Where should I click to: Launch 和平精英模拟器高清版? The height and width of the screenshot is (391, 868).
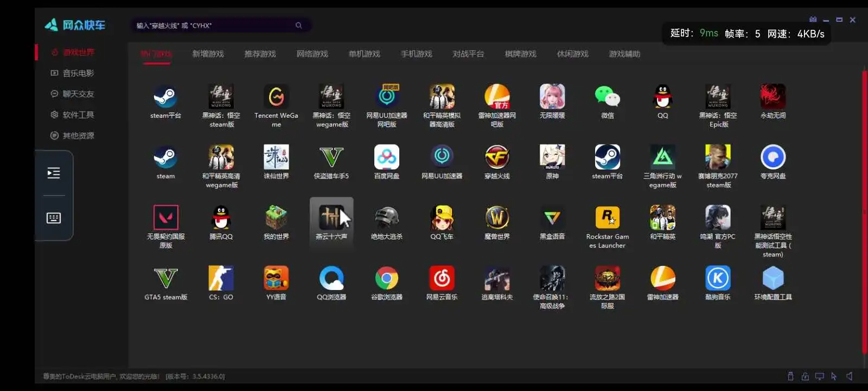click(442, 97)
